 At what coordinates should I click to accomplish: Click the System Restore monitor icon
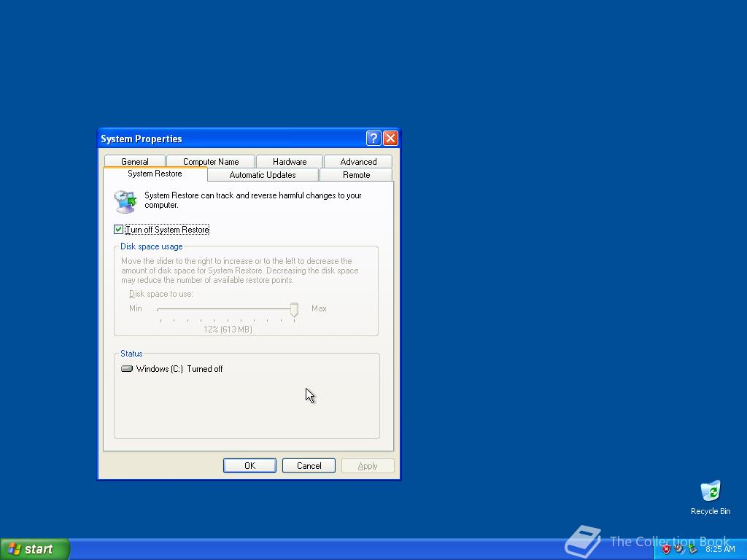coord(125,201)
